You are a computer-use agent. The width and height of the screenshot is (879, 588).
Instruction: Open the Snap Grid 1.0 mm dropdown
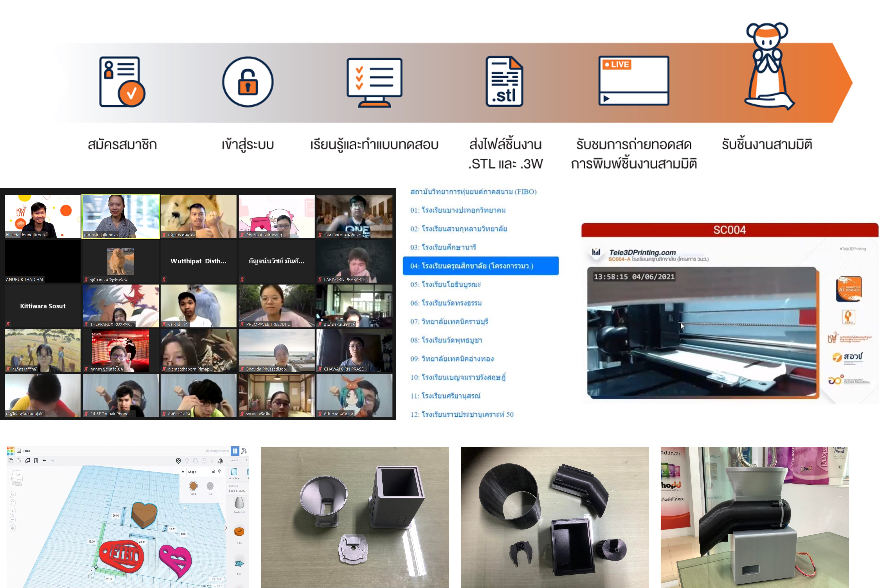[x=218, y=585]
